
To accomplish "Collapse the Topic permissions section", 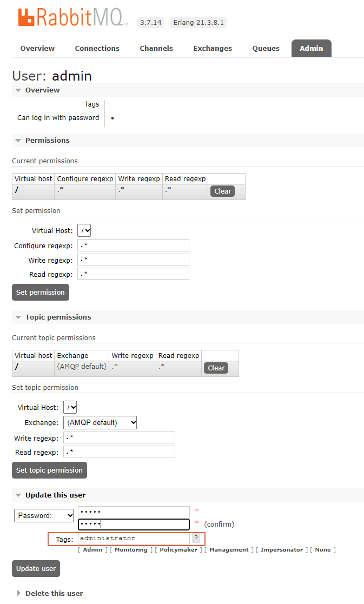I will [18, 317].
